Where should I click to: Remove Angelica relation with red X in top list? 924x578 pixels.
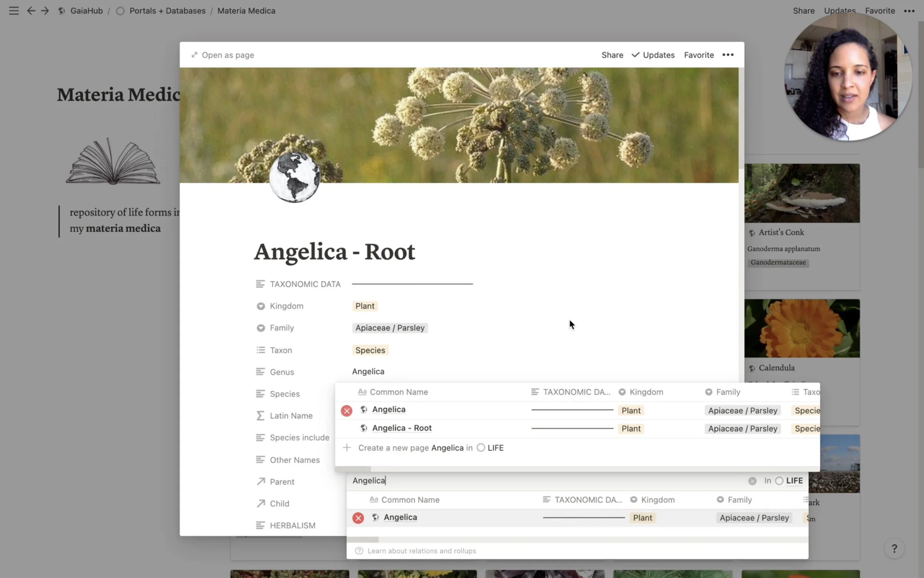[346, 410]
